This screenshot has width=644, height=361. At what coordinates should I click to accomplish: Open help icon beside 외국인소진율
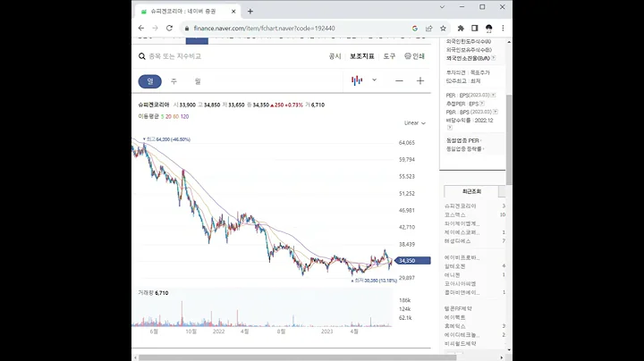pyautogui.click(x=493, y=58)
